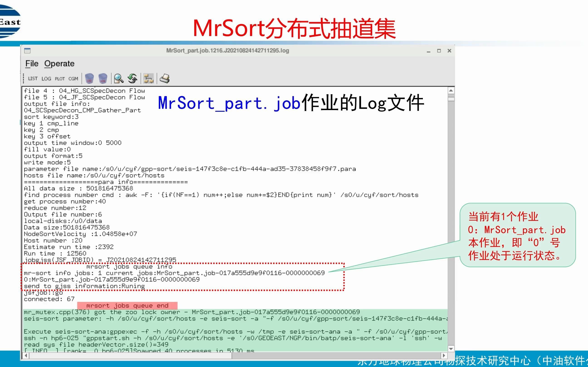Click the LOG trash bin icon
The width and height of the screenshot is (588, 367).
point(103,79)
